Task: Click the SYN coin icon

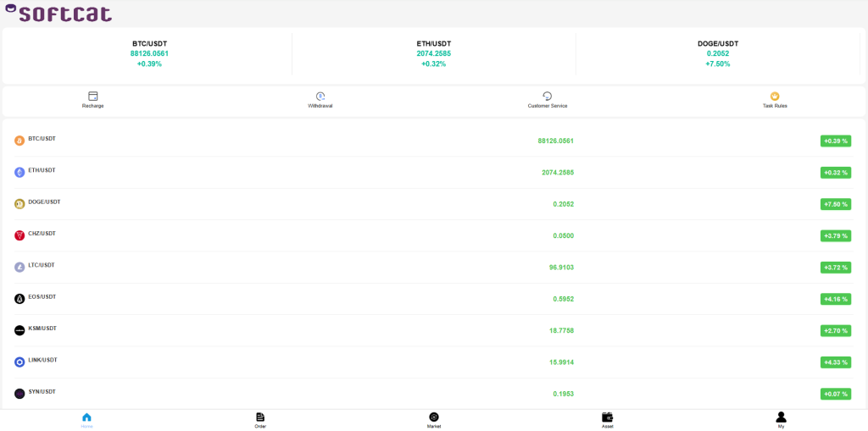Action: coord(19,394)
